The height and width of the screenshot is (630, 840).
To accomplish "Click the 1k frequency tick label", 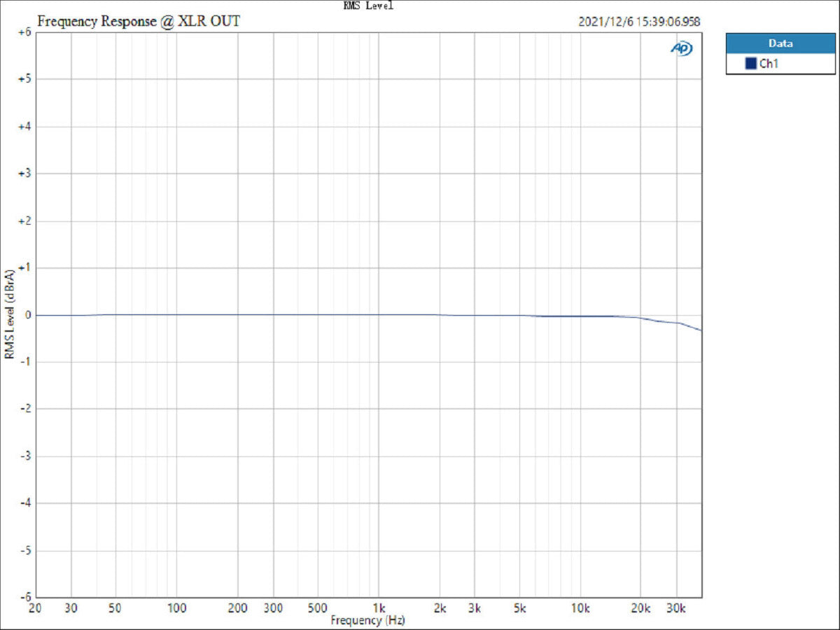I will pos(379,608).
